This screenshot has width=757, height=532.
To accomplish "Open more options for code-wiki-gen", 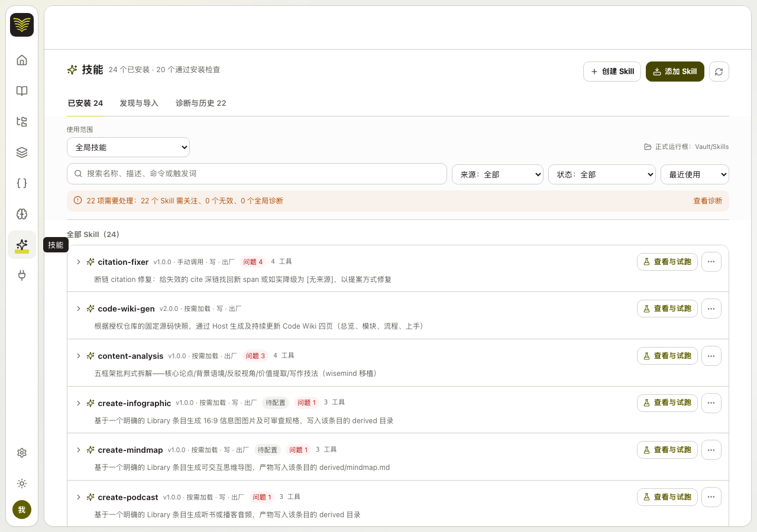I will click(711, 309).
